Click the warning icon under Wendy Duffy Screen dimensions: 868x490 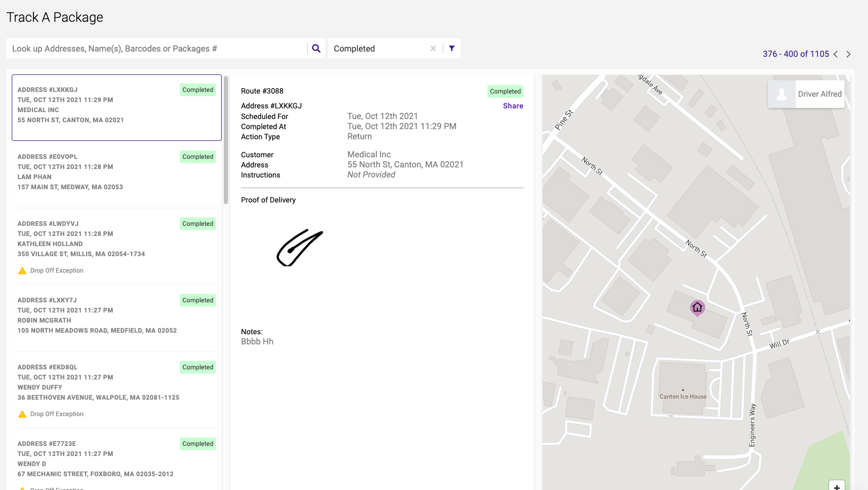(x=22, y=414)
